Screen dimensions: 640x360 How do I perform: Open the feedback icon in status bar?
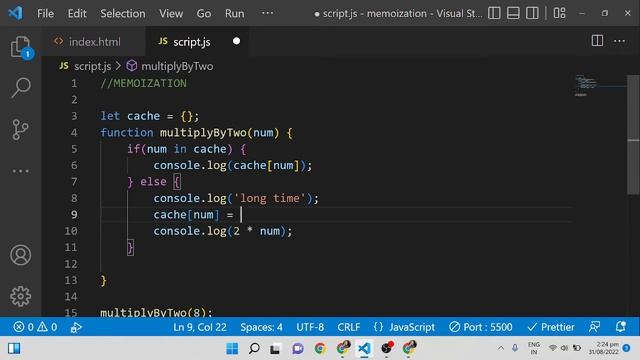click(x=594, y=327)
